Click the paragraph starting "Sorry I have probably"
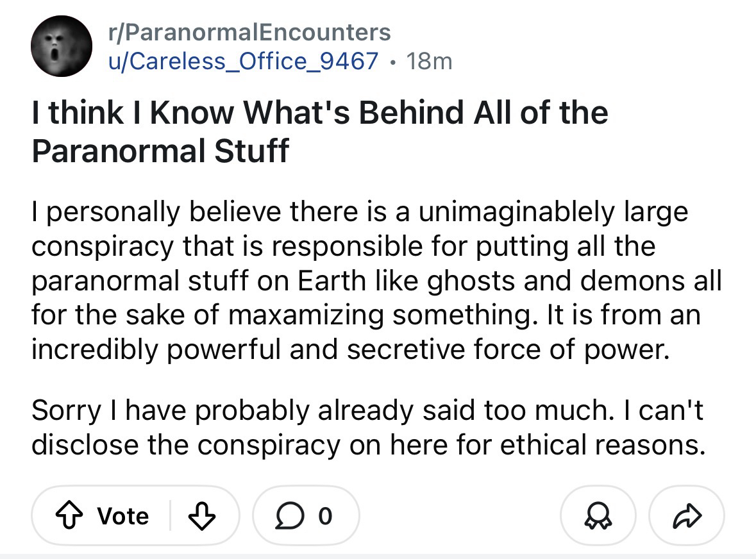The width and height of the screenshot is (756, 559). 367,427
